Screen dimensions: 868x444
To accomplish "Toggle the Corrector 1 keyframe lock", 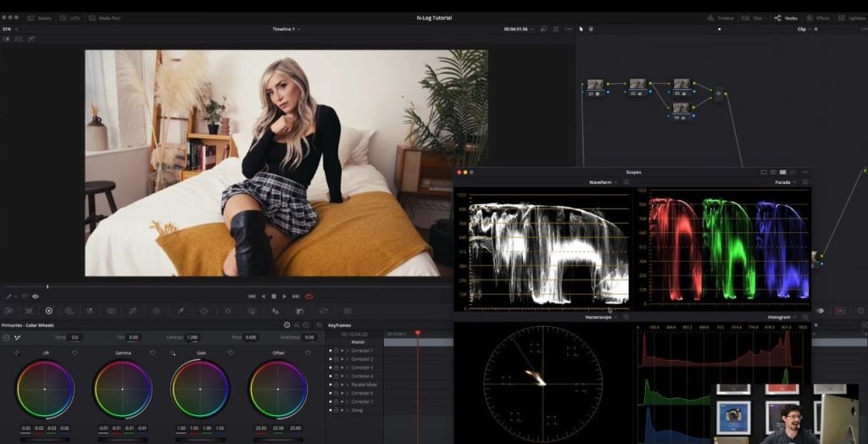I will point(336,350).
